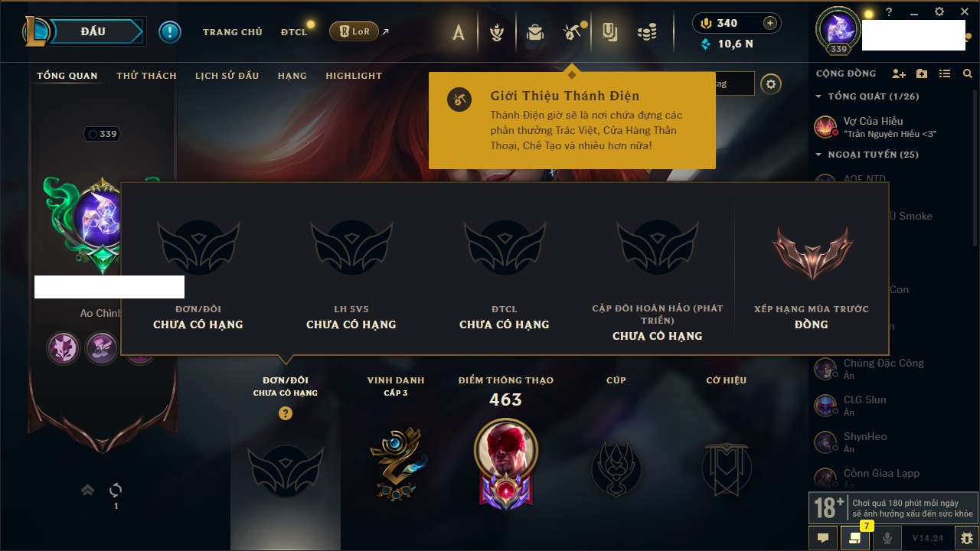Image resolution: width=980 pixels, height=551 pixels.
Task: Click the friends list scrollbar
Action: coord(975,168)
